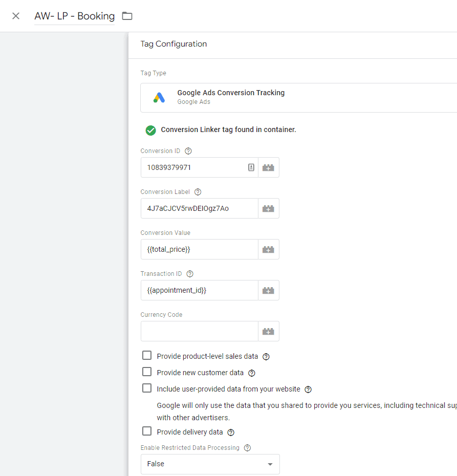Viewport: 457px width, 476px height.
Task: View help for Provide new customer data
Action: (x=251, y=373)
